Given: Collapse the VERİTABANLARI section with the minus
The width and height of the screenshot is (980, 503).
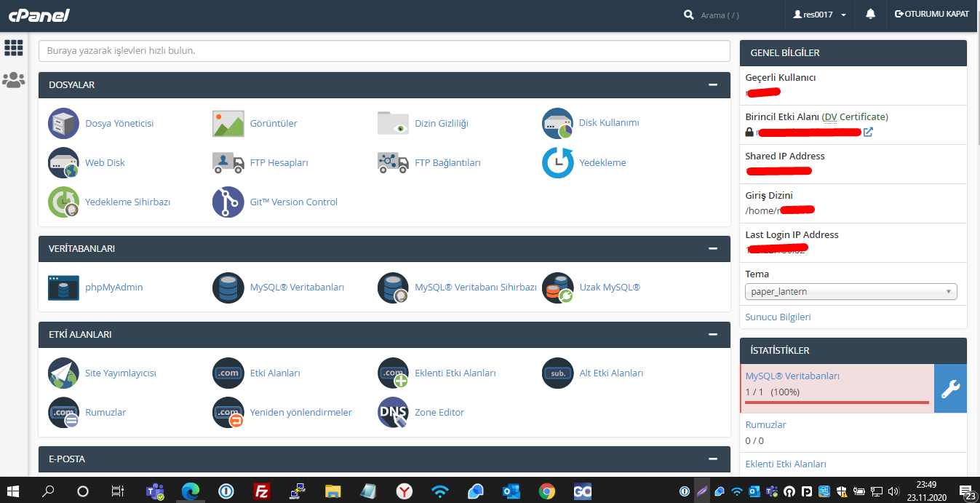Looking at the screenshot, I should point(713,248).
